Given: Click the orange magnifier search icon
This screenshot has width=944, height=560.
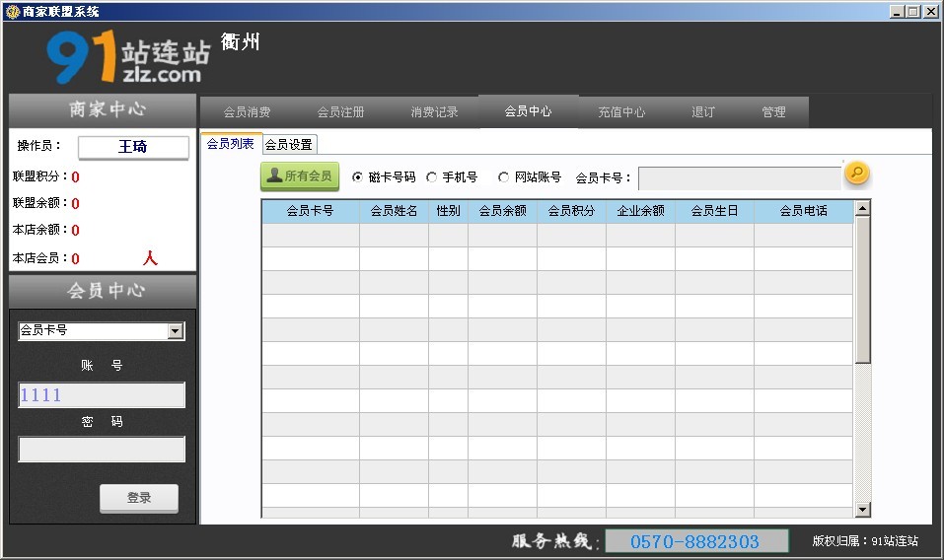Looking at the screenshot, I should click(857, 175).
